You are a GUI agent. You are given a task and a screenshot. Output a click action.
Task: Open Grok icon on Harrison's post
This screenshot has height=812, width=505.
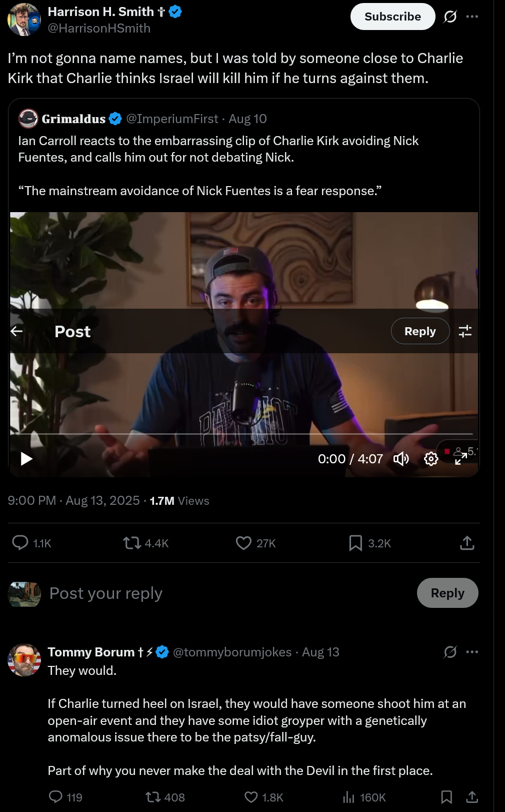450,17
